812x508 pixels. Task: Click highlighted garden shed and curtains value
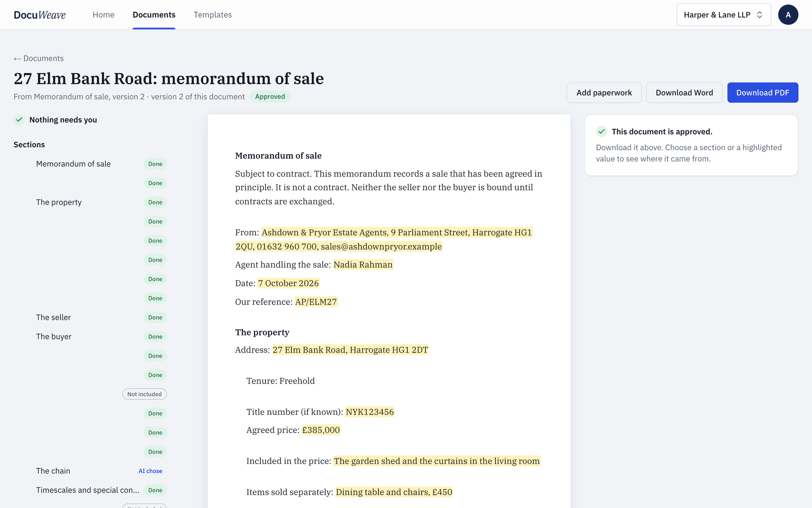[437, 461]
